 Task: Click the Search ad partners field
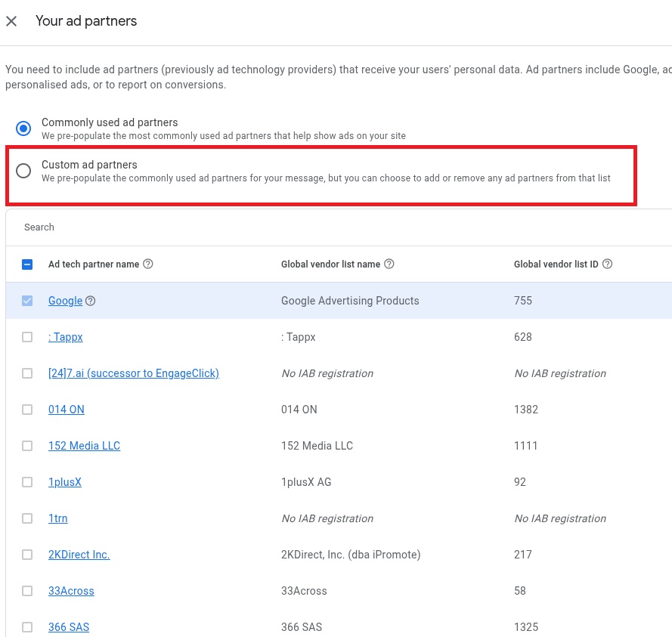coord(339,227)
